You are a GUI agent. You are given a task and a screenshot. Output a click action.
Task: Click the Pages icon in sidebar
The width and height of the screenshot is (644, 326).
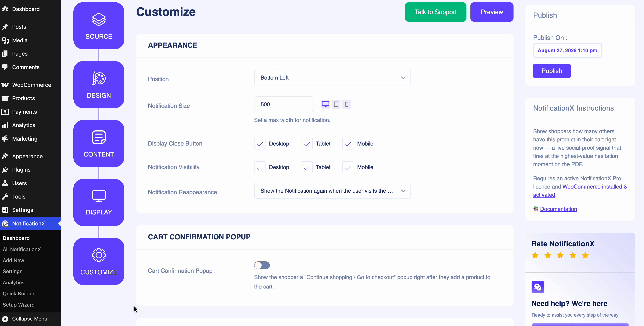[5, 54]
